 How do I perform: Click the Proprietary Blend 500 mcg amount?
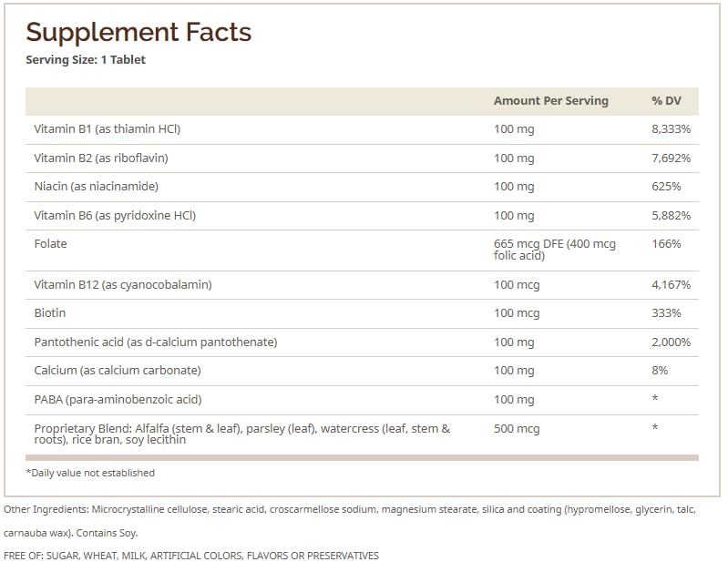(517, 428)
